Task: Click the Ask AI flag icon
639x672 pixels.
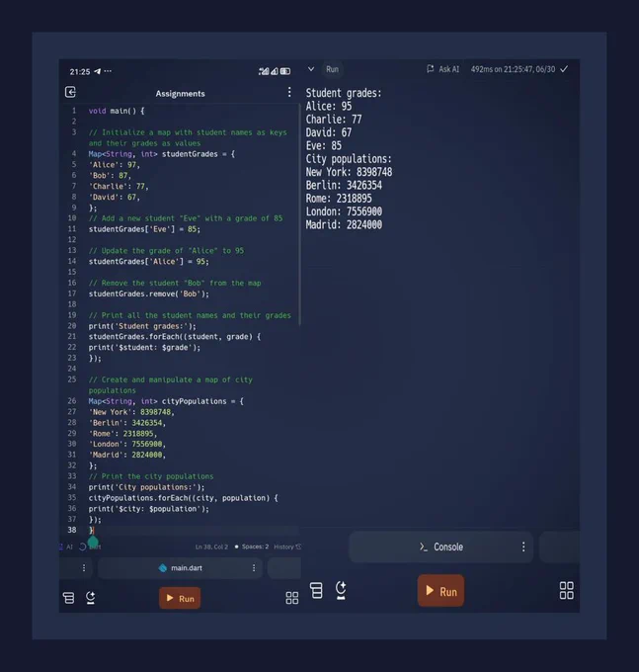Action: [431, 69]
